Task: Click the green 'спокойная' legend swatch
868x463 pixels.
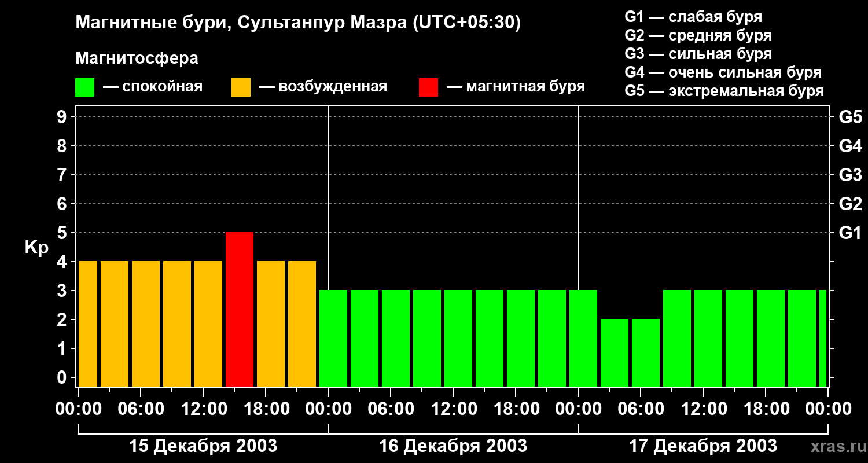Action: tap(85, 87)
